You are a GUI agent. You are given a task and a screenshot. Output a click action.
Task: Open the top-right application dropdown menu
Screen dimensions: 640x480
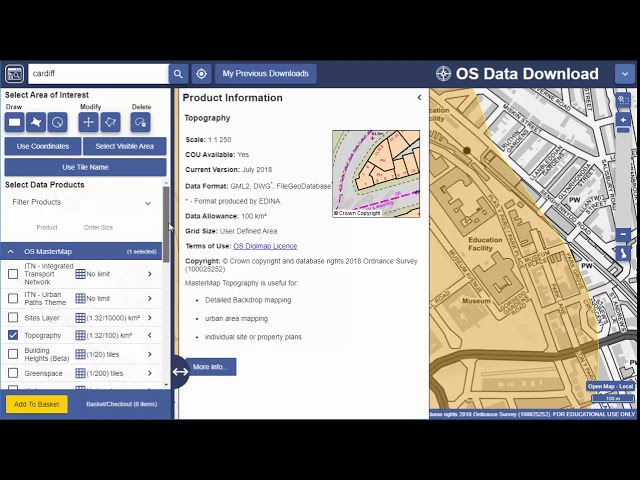(625, 74)
